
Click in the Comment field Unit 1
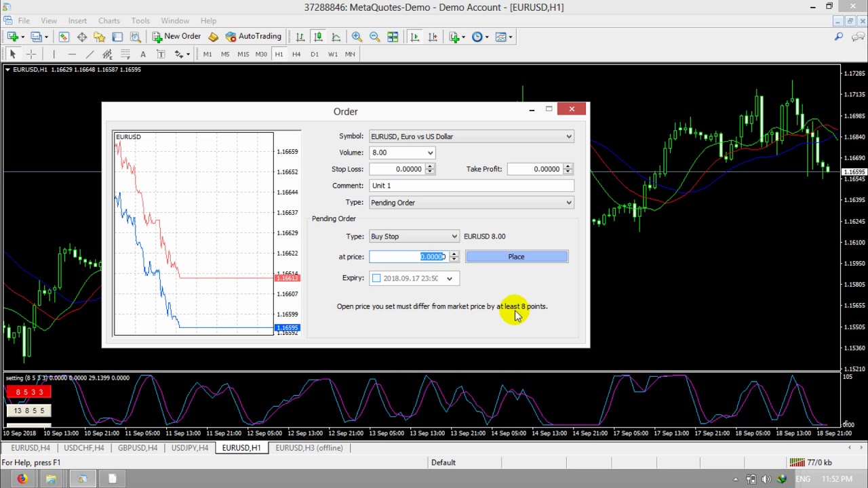click(472, 186)
